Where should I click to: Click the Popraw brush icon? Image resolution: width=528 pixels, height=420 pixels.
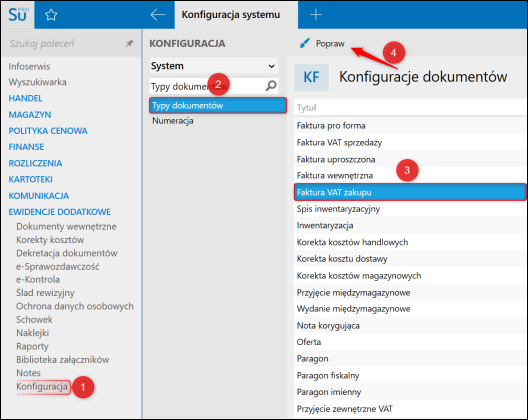(x=305, y=43)
